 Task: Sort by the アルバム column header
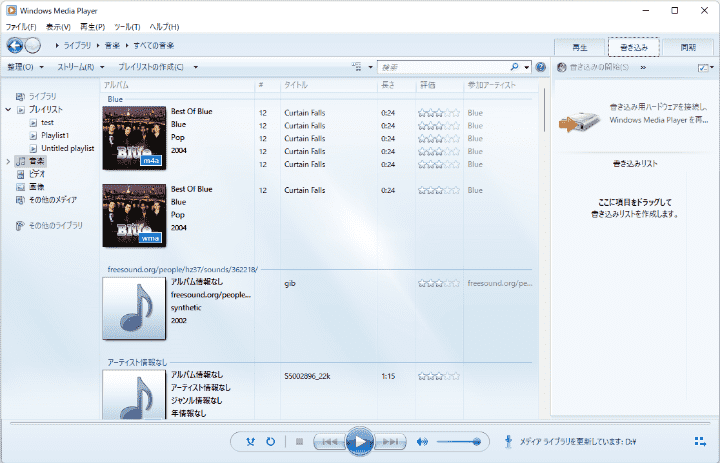tap(177, 85)
